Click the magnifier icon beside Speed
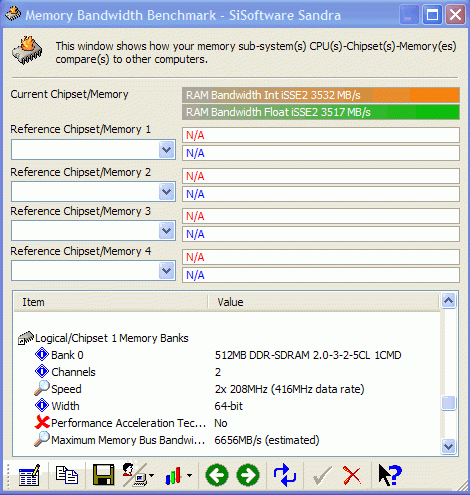 [x=42, y=388]
